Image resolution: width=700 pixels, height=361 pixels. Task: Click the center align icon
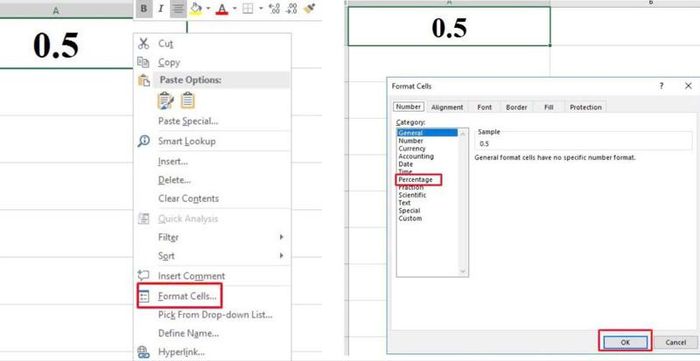178,8
